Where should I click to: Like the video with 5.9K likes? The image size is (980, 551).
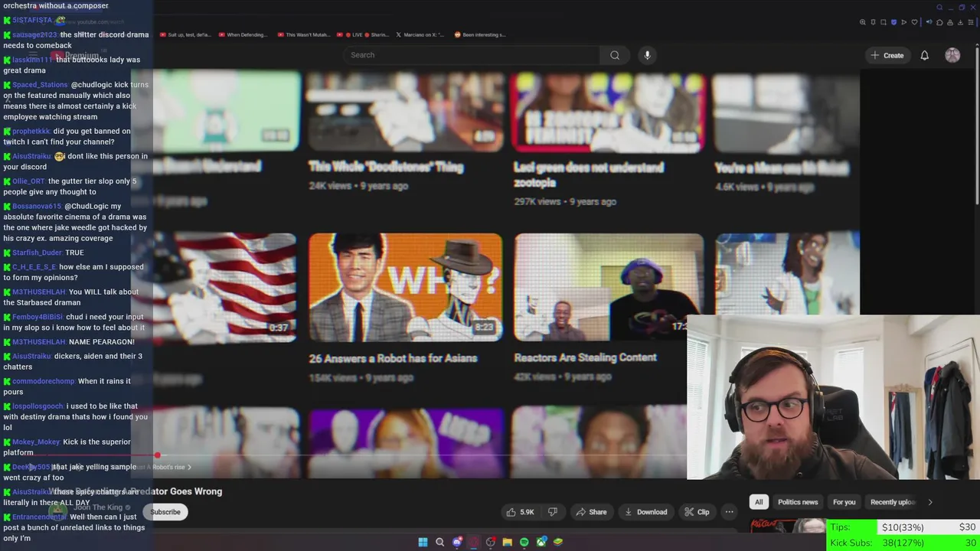[x=519, y=512]
